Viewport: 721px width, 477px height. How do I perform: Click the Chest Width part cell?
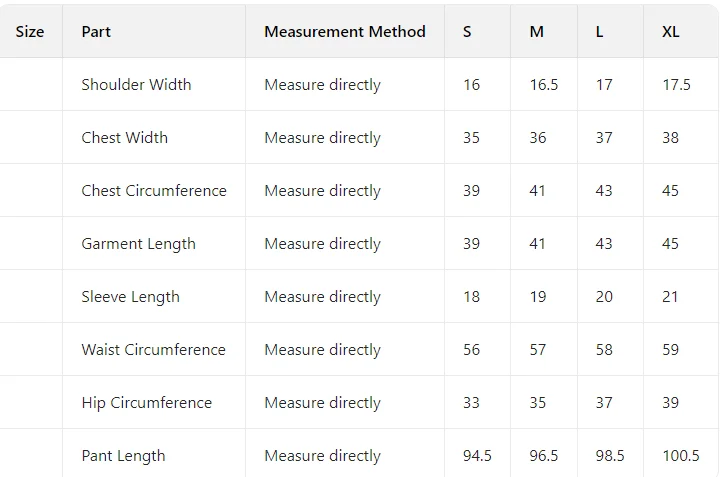(x=124, y=138)
